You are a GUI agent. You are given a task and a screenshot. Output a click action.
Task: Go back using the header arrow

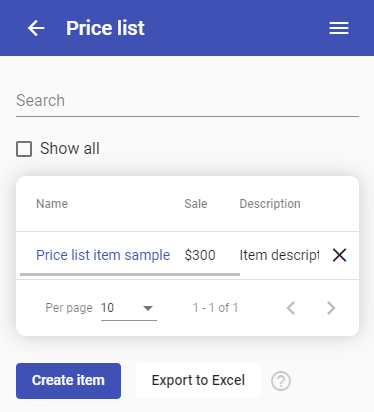36,28
